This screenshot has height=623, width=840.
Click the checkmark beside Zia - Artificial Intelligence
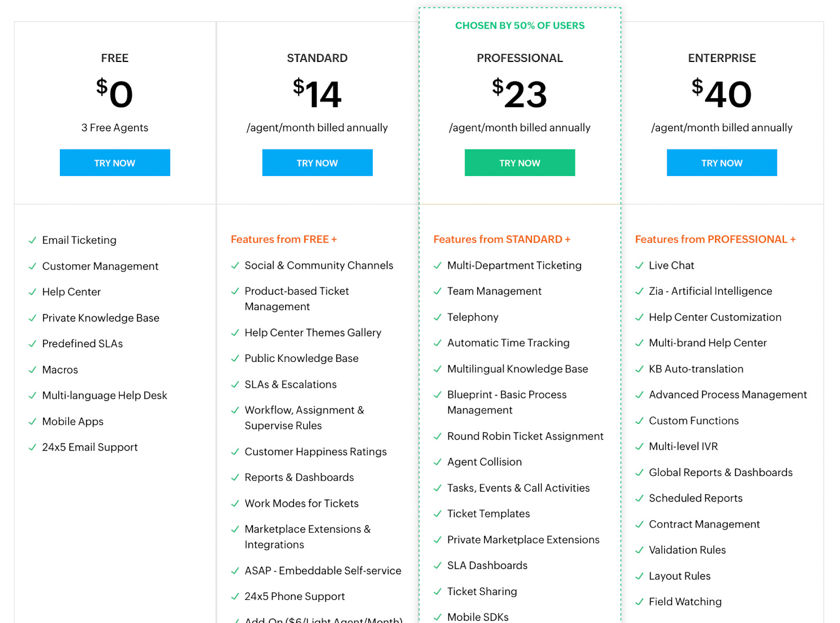639,291
